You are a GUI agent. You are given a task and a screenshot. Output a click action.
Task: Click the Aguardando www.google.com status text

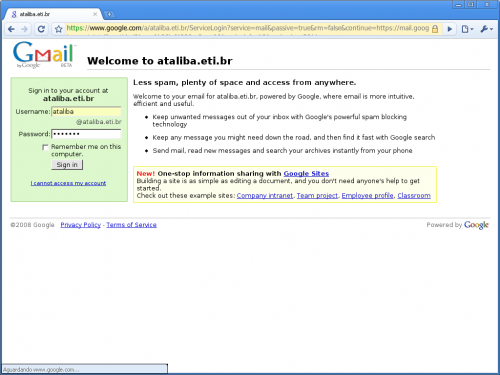coord(41,369)
